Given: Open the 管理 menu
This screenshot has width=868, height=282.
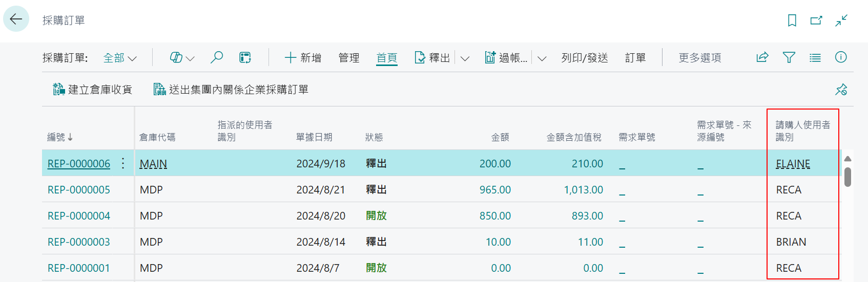Looking at the screenshot, I should click(349, 58).
